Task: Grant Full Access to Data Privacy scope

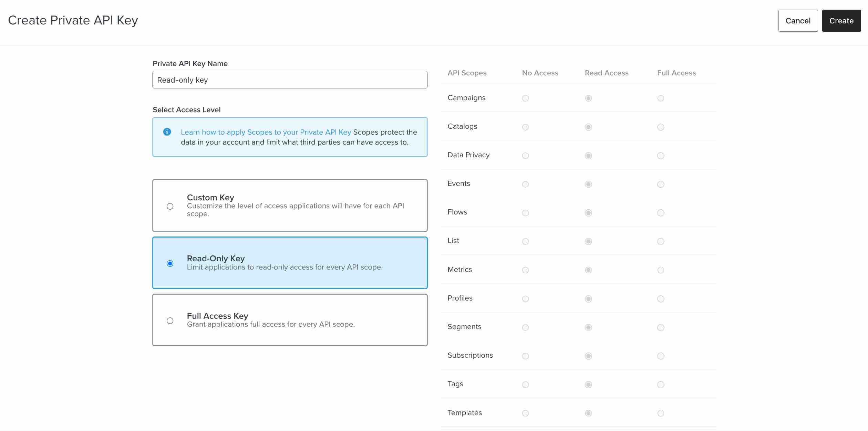Action: point(660,156)
